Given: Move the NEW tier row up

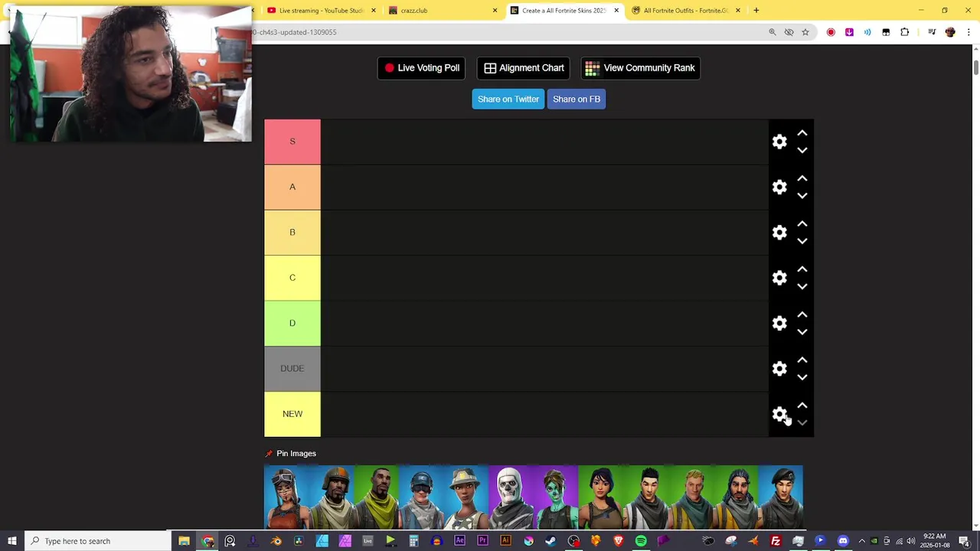Looking at the screenshot, I should tap(802, 406).
